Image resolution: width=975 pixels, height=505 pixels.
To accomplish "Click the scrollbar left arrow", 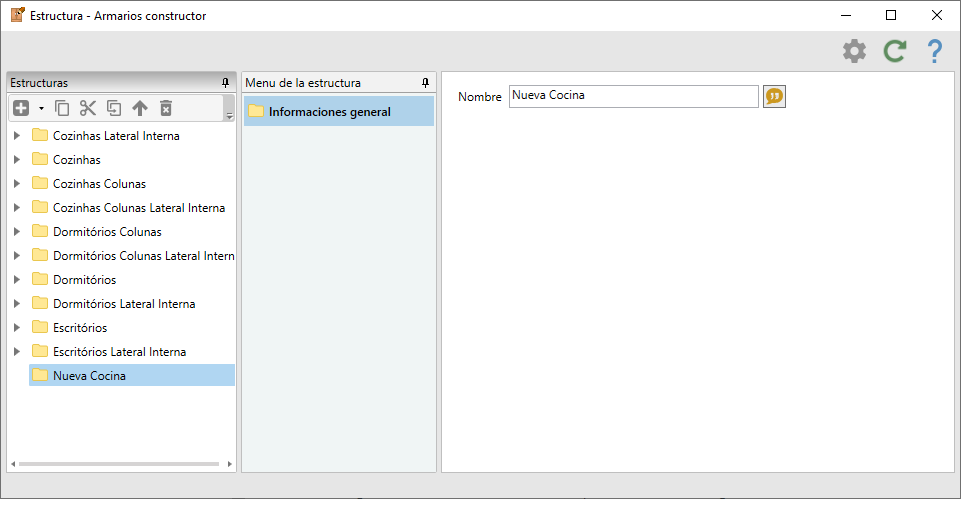I will pos(13,465).
